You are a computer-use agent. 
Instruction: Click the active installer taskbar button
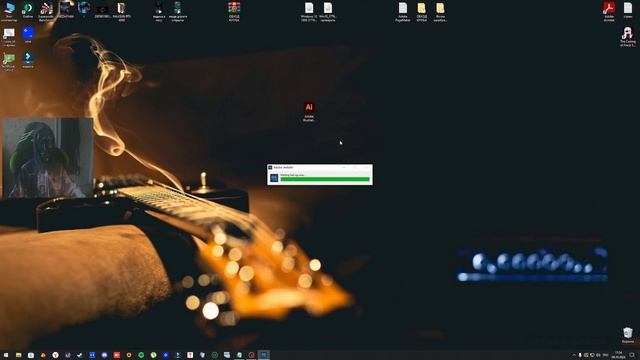[264, 355]
